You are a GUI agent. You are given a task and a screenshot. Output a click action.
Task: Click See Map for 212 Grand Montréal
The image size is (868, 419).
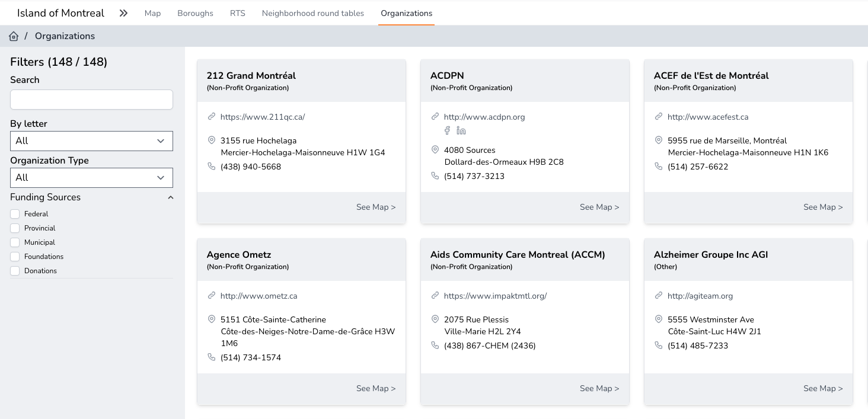[x=375, y=207]
